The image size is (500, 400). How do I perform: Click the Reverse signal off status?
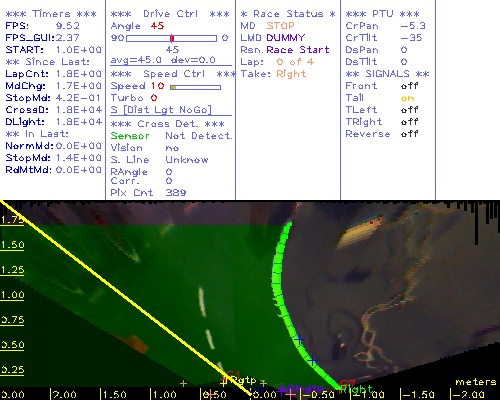(x=410, y=134)
